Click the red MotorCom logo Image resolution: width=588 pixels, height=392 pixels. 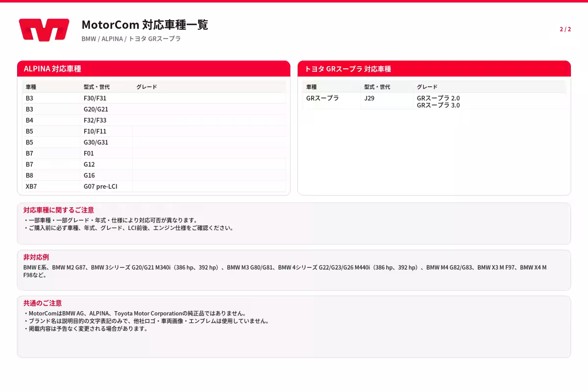tap(44, 30)
